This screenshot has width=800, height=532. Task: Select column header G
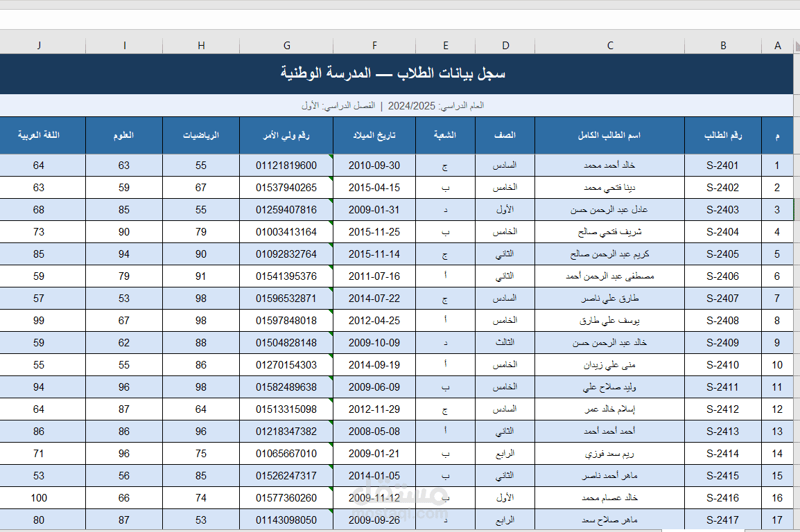point(286,45)
